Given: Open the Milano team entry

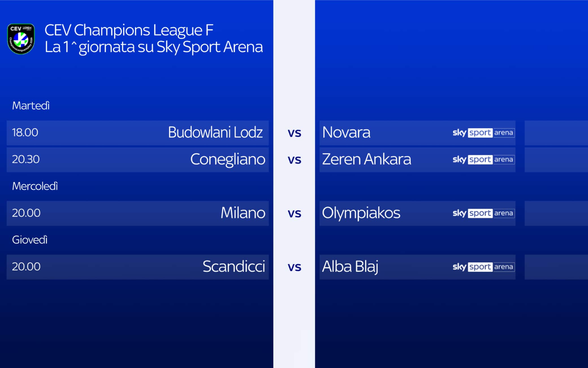Looking at the screenshot, I should [243, 213].
